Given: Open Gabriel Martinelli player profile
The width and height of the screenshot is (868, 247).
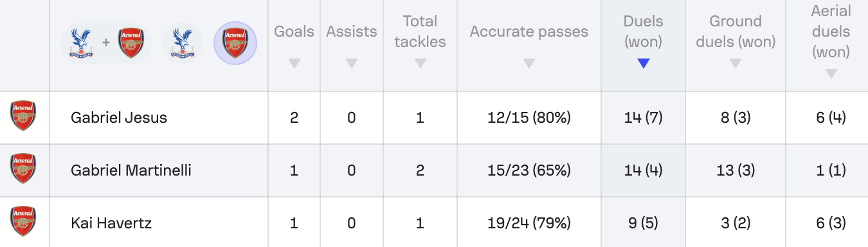Looking at the screenshot, I should (131, 170).
